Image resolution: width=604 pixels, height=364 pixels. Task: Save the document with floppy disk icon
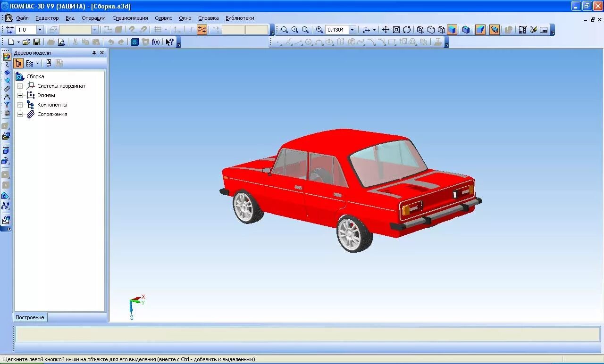coord(37,42)
